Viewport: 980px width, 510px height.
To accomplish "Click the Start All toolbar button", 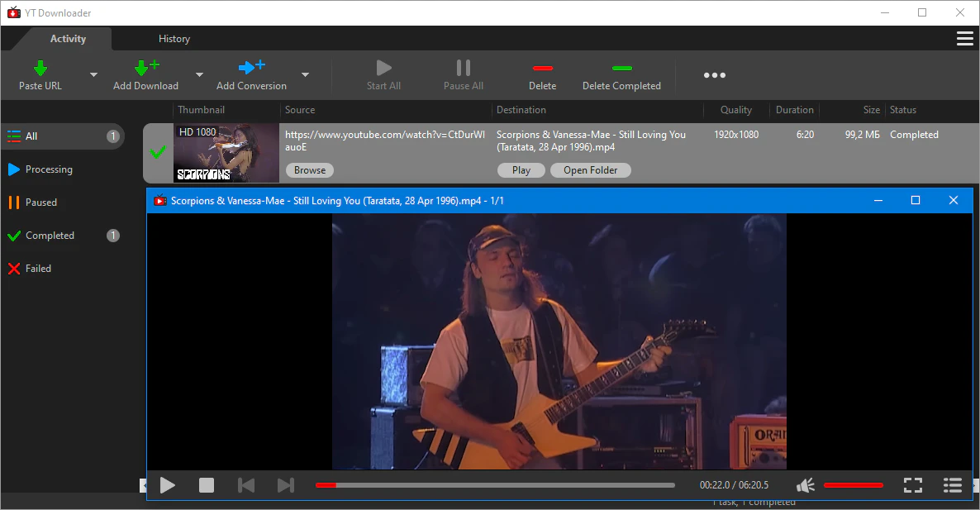I will tap(383, 75).
